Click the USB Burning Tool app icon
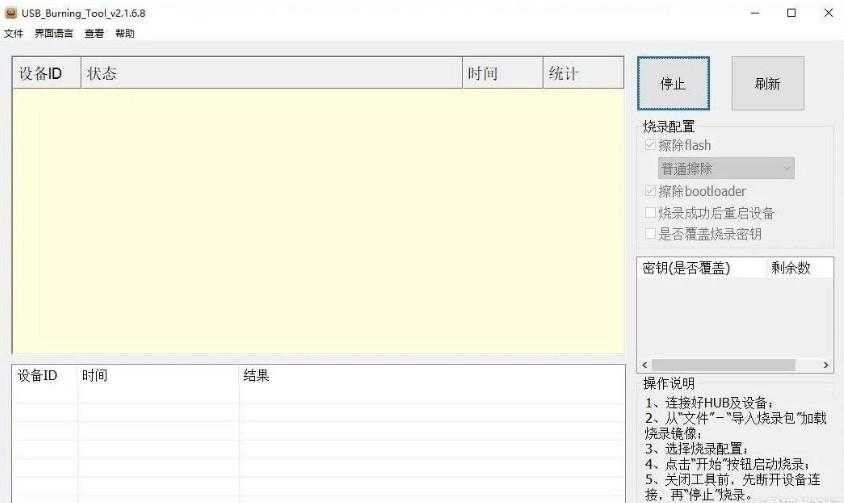The image size is (844, 503). click(10, 13)
